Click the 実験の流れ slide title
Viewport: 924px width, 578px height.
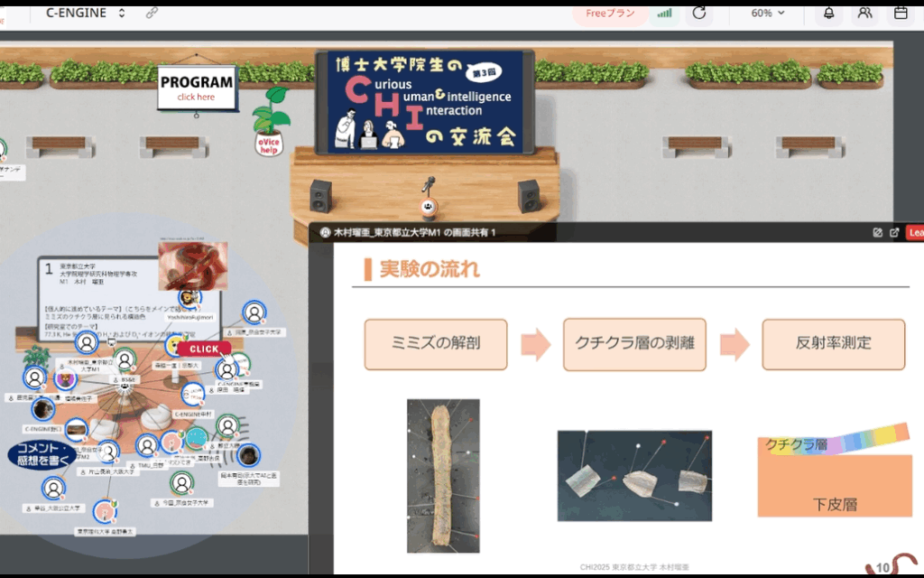tap(430, 269)
